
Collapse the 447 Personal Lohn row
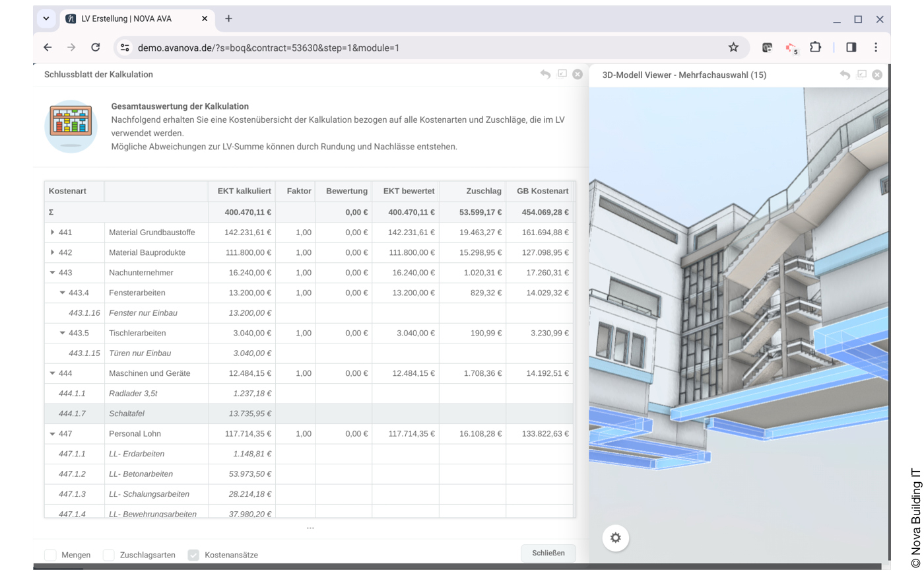coord(52,434)
